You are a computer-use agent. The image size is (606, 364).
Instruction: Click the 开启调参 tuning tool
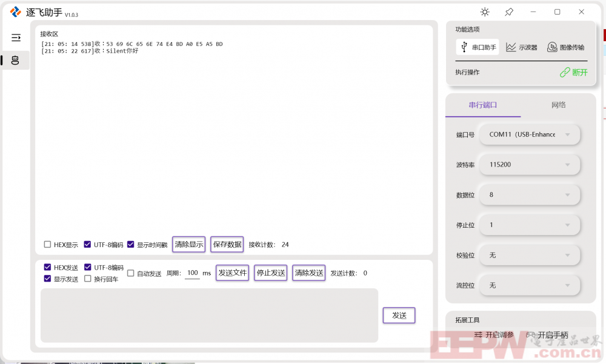click(x=494, y=335)
